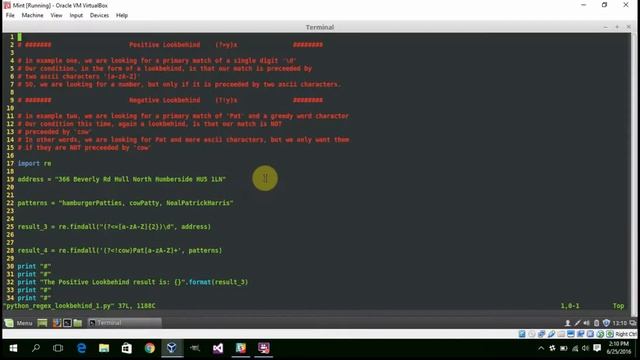Click the 'Positive Lookbehind' comment heading

pos(164,45)
